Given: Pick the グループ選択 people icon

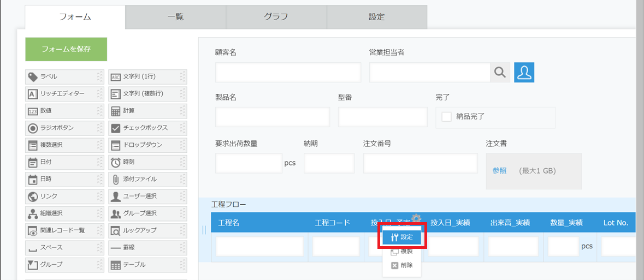Looking at the screenshot, I should point(116,213).
